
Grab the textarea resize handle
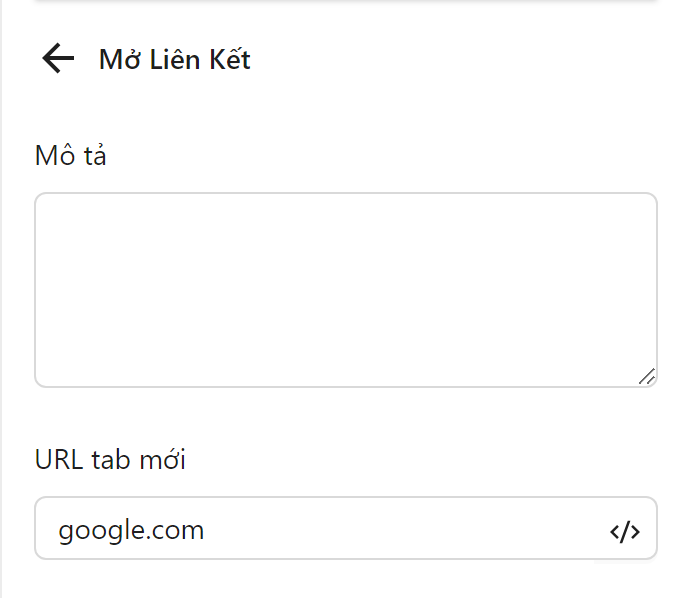click(647, 376)
